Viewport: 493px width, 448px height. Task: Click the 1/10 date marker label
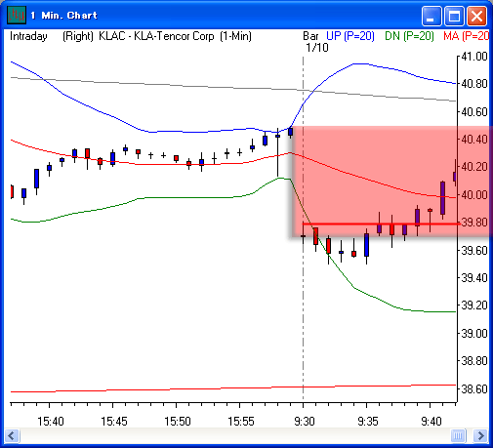(x=317, y=48)
